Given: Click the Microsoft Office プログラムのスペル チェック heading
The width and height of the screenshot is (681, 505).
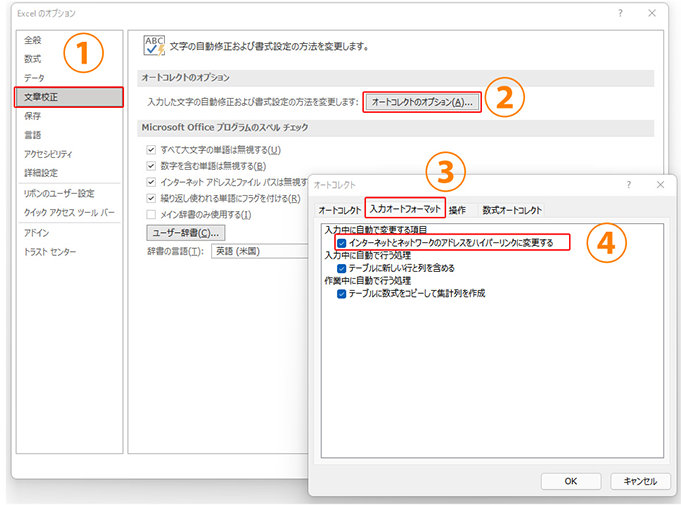Looking at the screenshot, I should pyautogui.click(x=225, y=127).
